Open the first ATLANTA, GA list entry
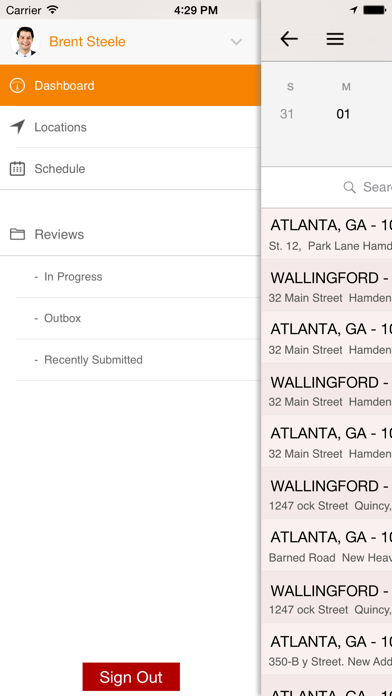Screen dimensions: 392x696 click(327, 233)
